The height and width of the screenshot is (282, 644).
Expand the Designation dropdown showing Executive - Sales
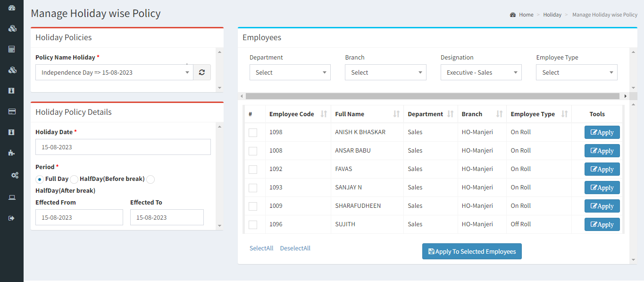tap(481, 72)
